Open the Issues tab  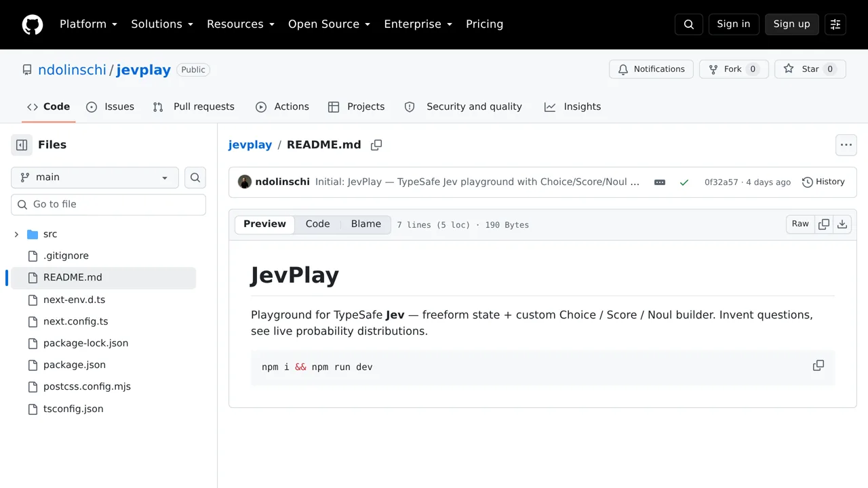(x=111, y=107)
